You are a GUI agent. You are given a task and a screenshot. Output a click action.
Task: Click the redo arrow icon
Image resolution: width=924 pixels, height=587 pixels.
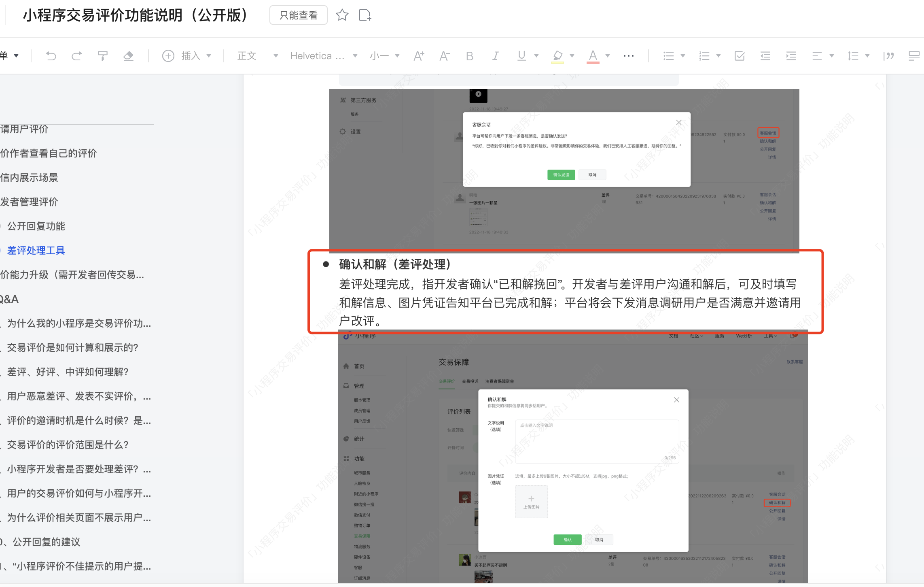(x=77, y=56)
